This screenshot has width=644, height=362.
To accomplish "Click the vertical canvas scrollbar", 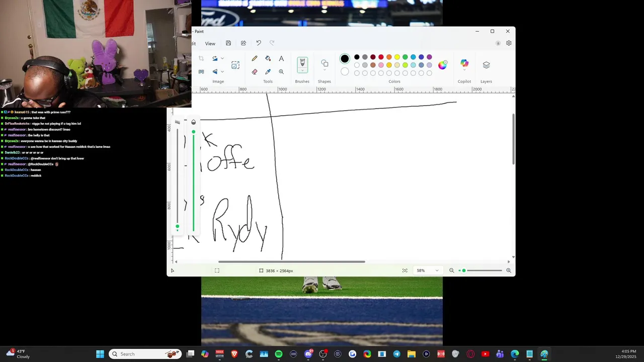I will click(513, 139).
